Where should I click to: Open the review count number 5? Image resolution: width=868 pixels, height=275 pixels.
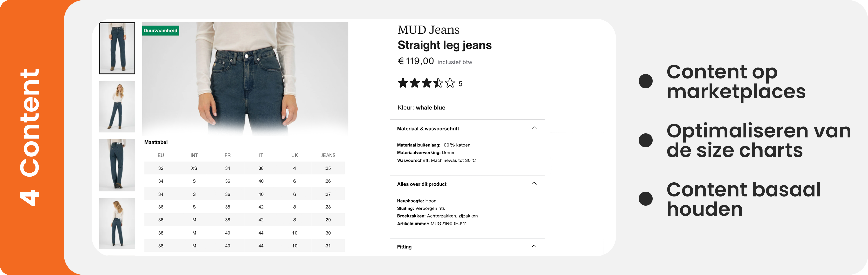click(x=460, y=84)
